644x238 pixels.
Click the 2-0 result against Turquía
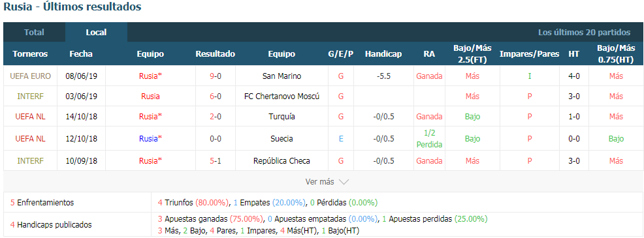point(216,117)
